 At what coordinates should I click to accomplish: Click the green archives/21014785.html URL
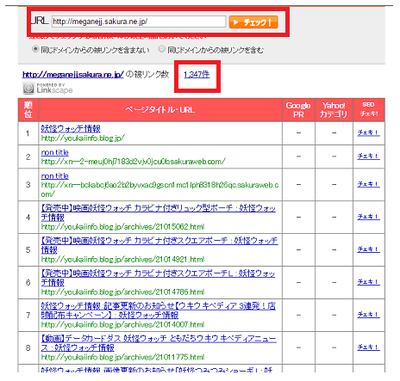(123, 292)
